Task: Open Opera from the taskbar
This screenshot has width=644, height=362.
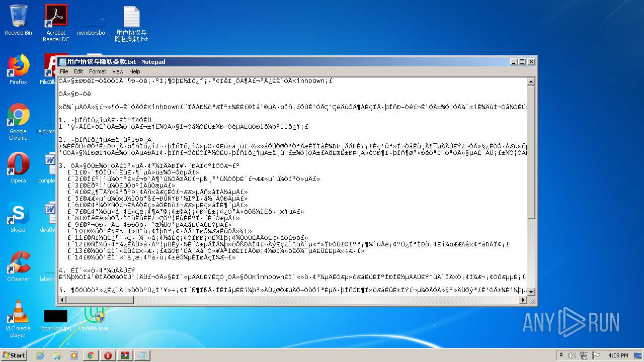Action: point(108,355)
